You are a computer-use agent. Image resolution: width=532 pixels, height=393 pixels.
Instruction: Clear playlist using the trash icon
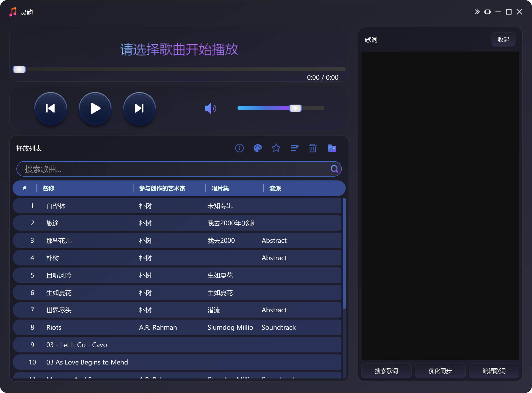(313, 148)
